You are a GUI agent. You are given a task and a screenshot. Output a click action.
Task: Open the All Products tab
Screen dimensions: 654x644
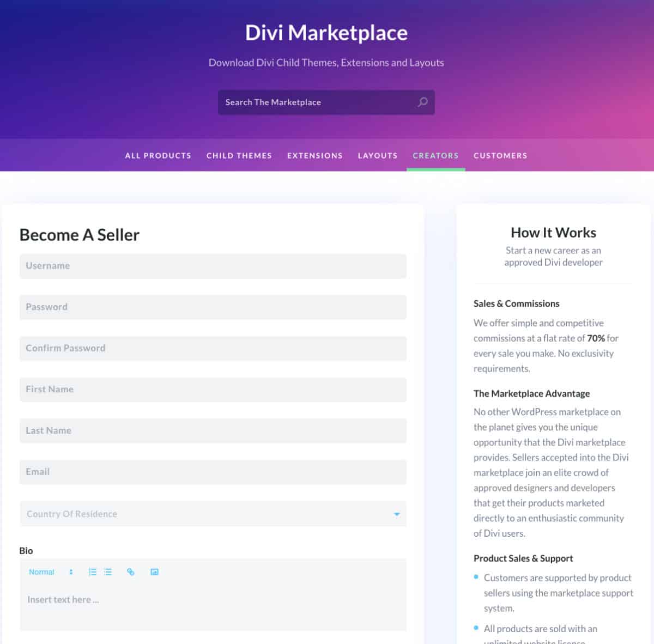[158, 156]
